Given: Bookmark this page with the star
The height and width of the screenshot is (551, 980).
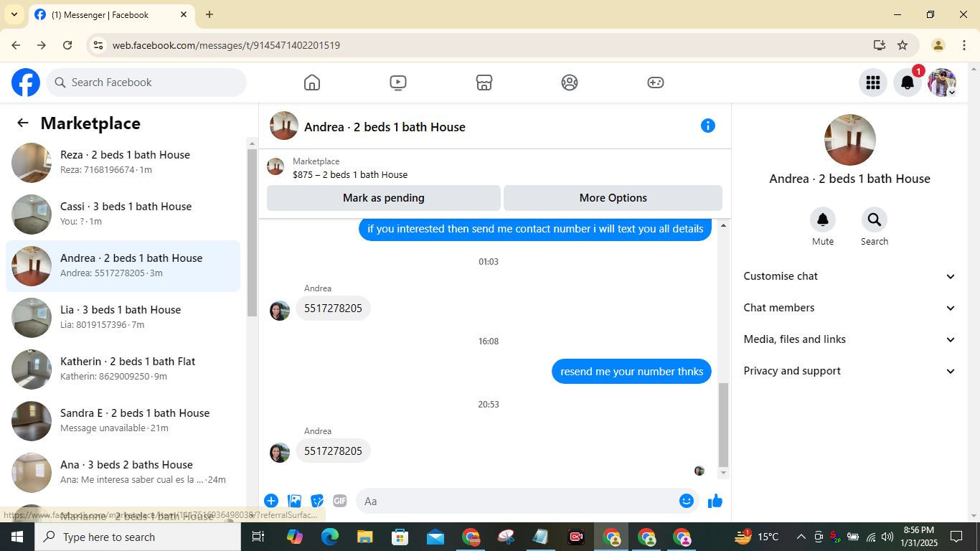Looking at the screenshot, I should 903,45.
